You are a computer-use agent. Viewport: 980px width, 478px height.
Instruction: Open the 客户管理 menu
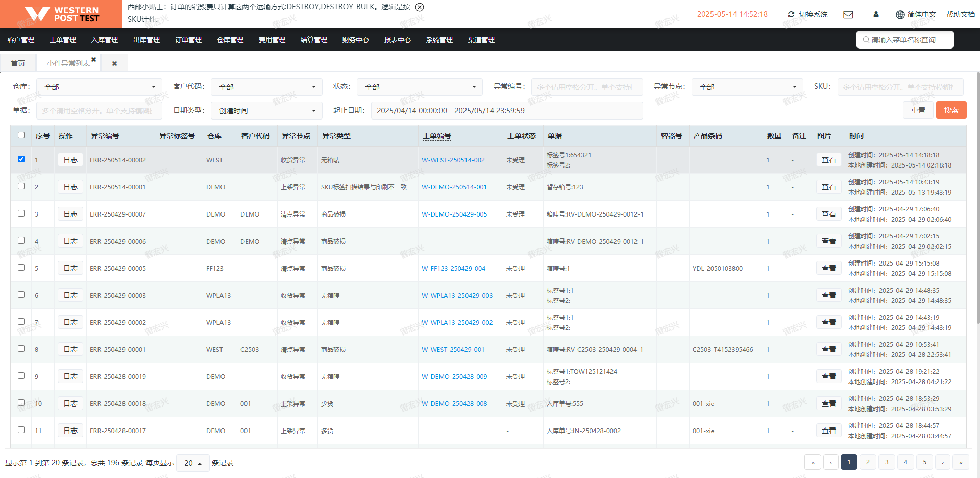[21, 40]
